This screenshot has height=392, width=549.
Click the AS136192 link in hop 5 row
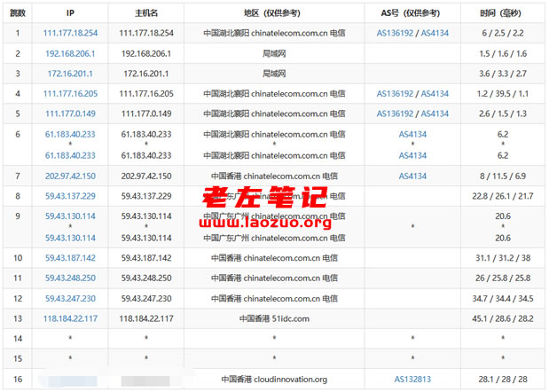[396, 114]
